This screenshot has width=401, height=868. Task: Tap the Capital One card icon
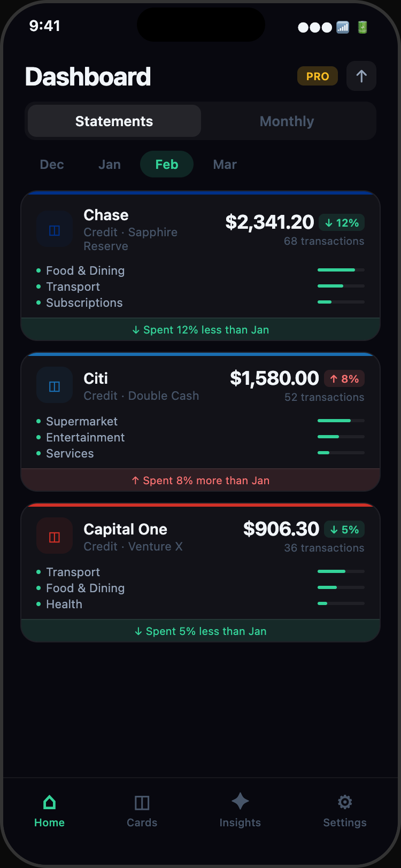pos(55,536)
